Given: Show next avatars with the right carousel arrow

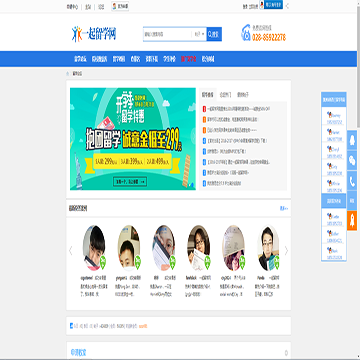Looking at the screenshot, I should click(286, 251).
